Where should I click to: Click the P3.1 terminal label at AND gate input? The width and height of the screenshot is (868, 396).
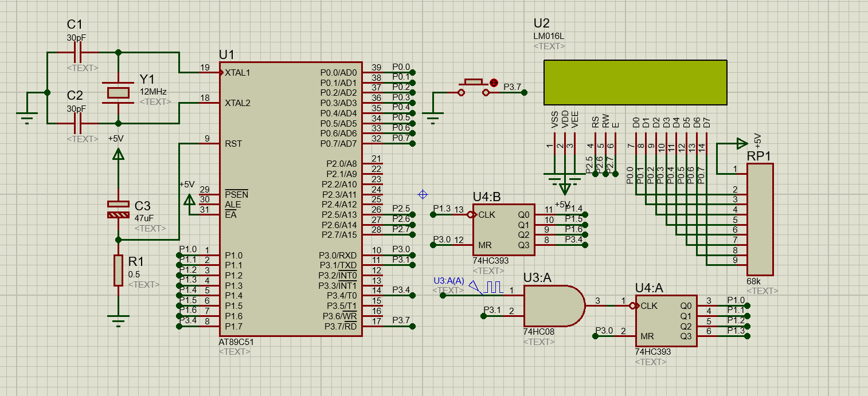click(492, 310)
